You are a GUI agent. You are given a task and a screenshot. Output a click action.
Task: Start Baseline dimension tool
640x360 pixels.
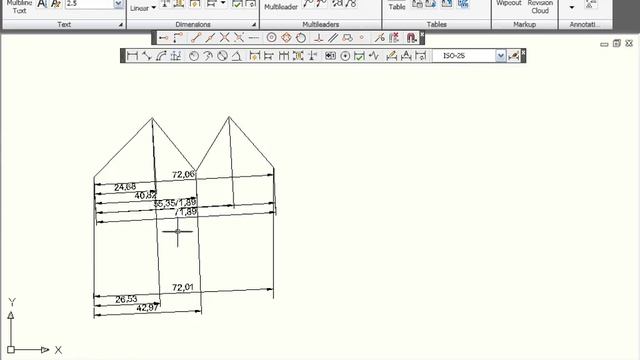point(269,56)
